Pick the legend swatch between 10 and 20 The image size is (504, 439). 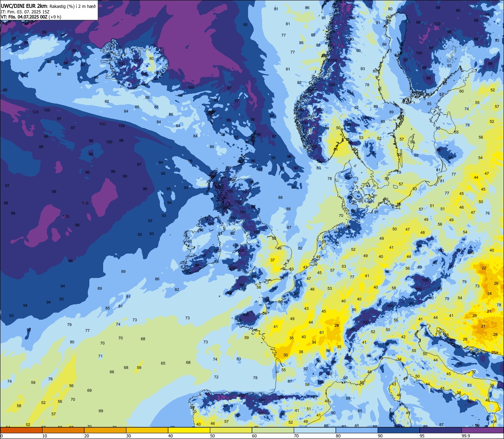tap(63, 430)
